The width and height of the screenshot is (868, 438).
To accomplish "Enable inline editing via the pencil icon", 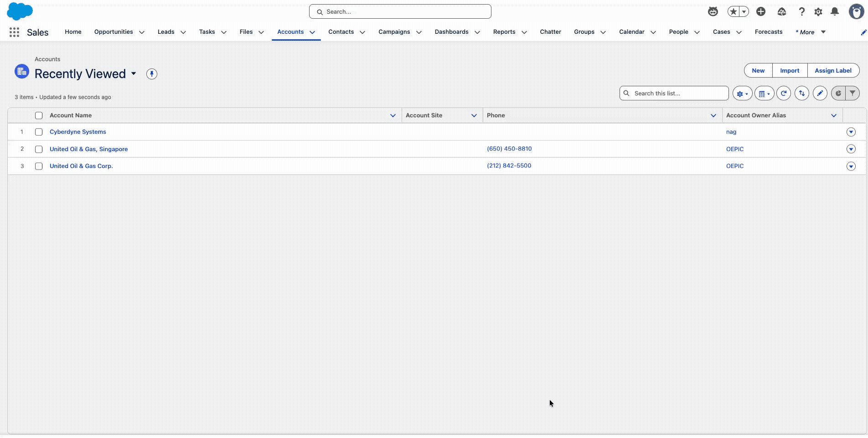I will click(x=820, y=93).
